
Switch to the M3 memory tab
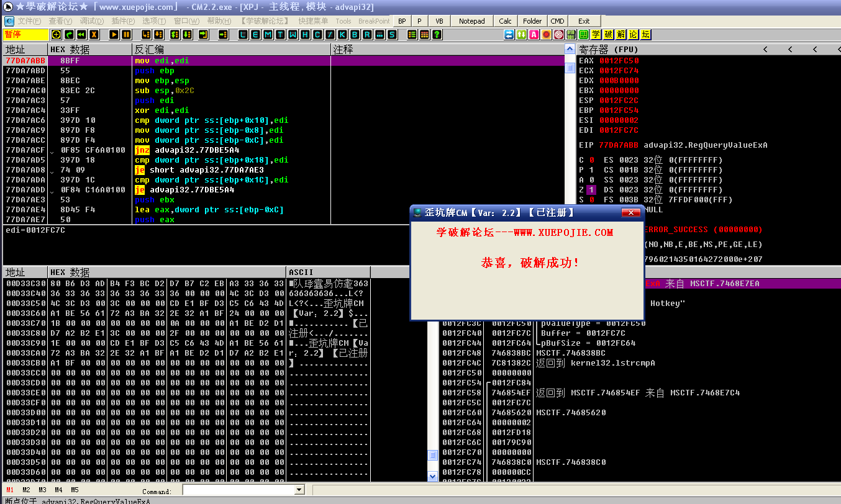click(x=42, y=490)
